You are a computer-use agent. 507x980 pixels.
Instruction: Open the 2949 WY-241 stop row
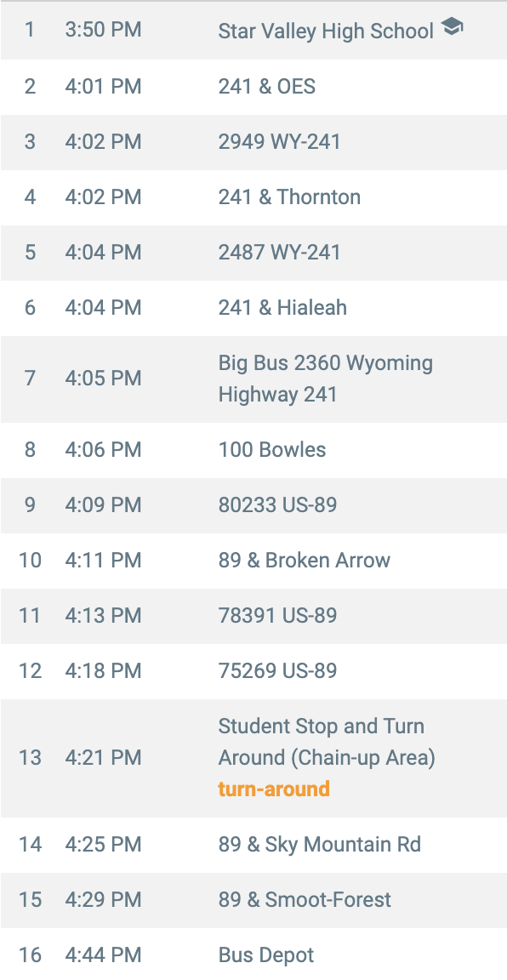click(x=253, y=143)
